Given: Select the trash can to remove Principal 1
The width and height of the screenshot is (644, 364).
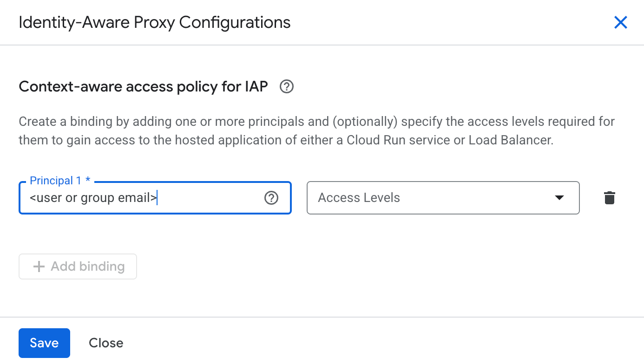Looking at the screenshot, I should coord(609,198).
